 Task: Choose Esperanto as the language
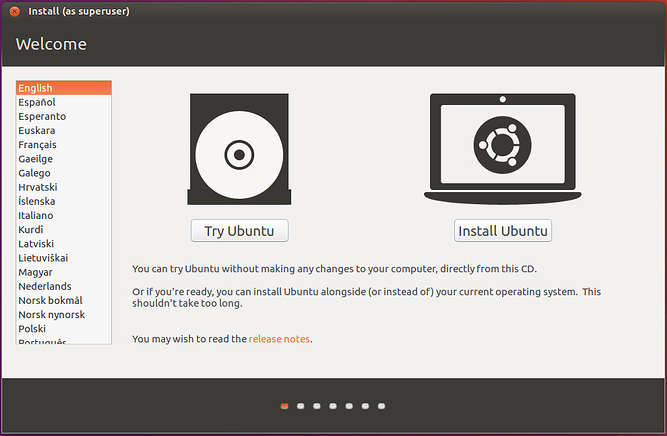click(x=64, y=116)
